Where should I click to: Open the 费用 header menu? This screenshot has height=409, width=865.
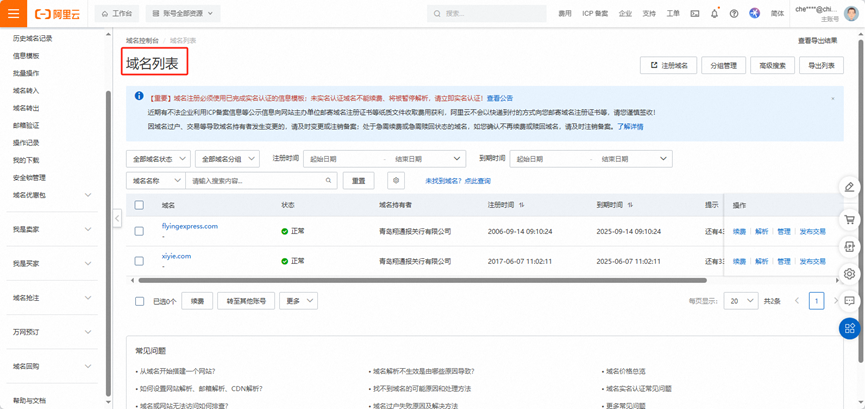click(564, 14)
